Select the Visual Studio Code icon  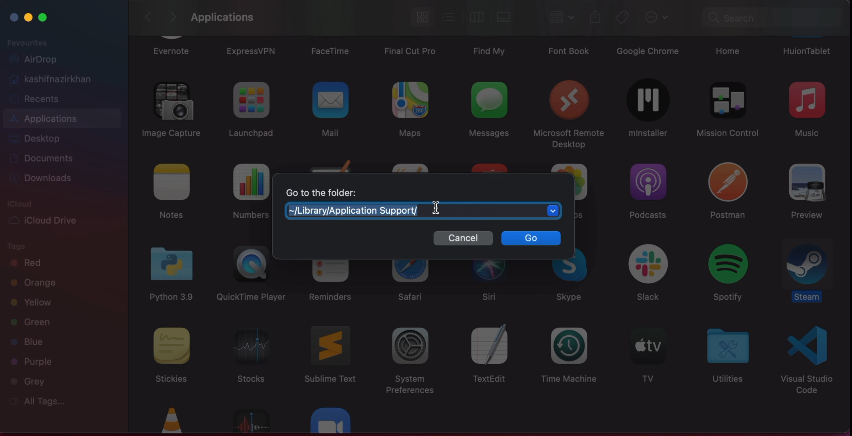pyautogui.click(x=806, y=346)
